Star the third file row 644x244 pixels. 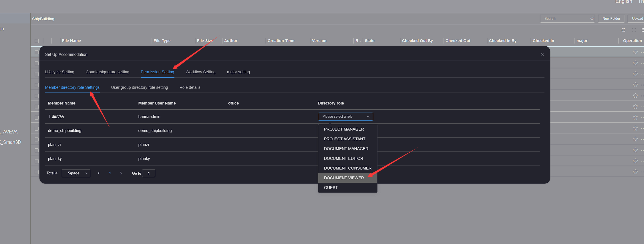pyautogui.click(x=635, y=74)
